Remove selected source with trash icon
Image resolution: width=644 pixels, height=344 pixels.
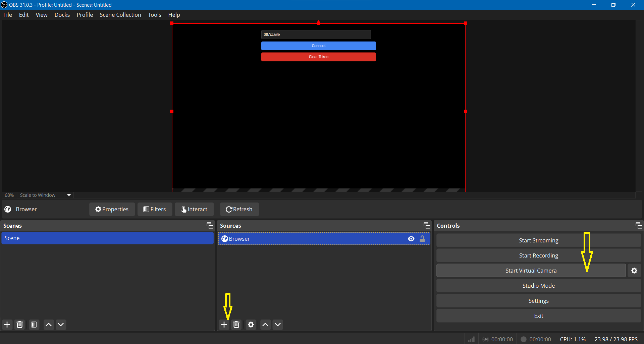236,325
